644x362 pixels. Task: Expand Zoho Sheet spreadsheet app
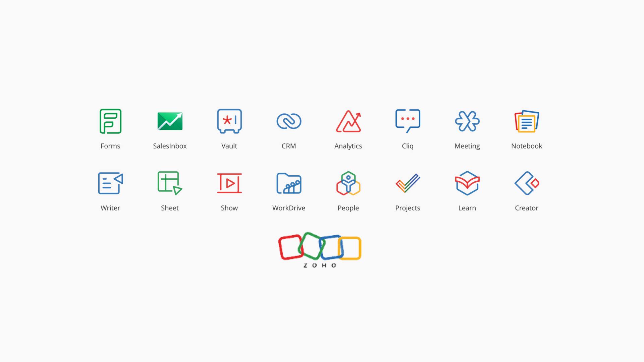(x=170, y=183)
